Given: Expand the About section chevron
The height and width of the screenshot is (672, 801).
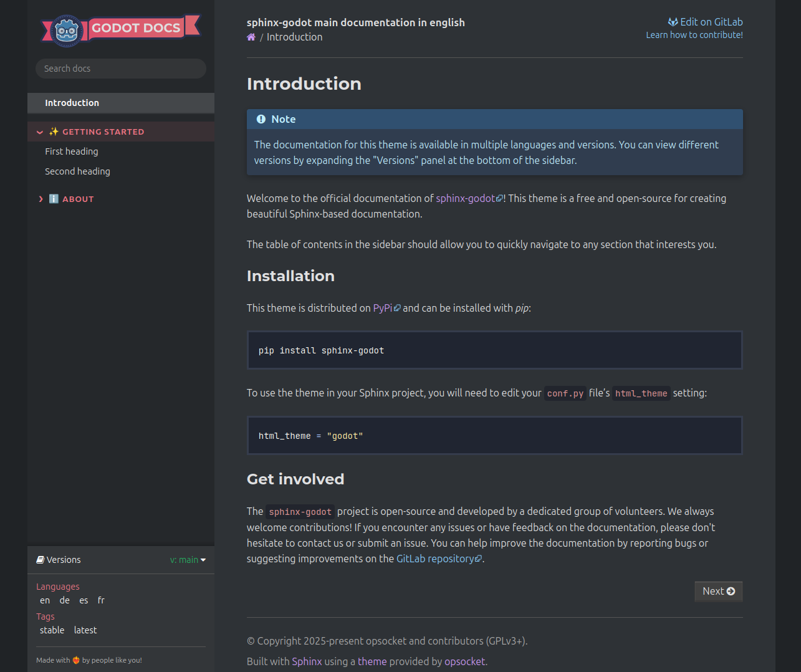Looking at the screenshot, I should pos(41,199).
